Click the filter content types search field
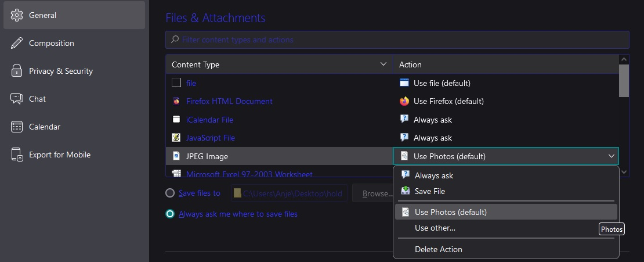 [397, 40]
